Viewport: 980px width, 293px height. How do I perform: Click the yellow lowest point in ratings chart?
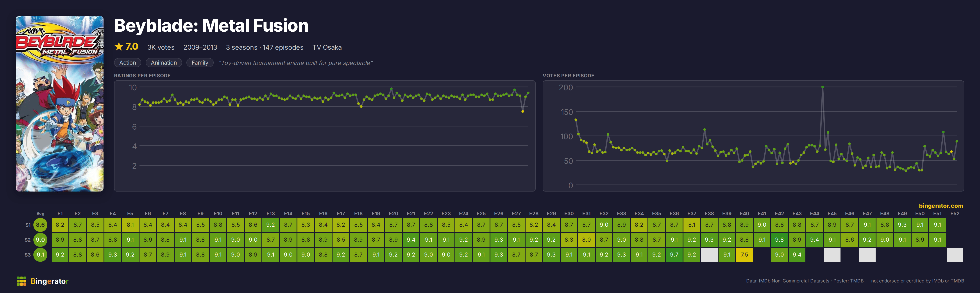(x=523, y=111)
